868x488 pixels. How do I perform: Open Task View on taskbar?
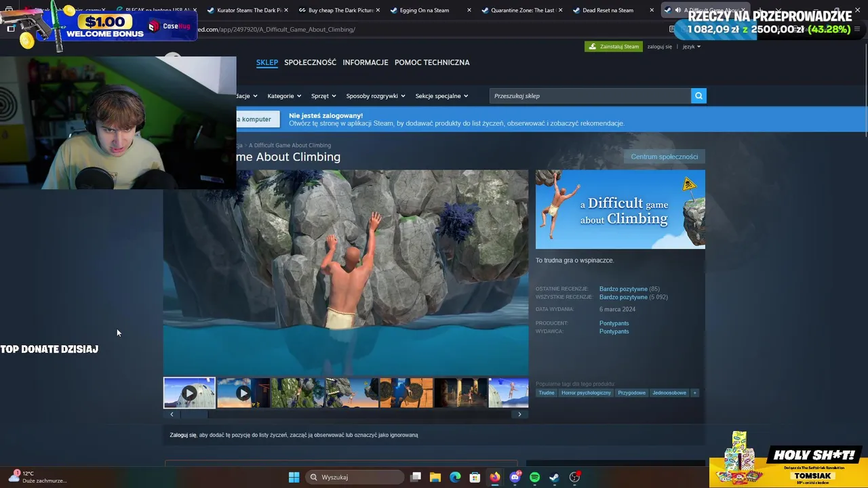(x=416, y=477)
